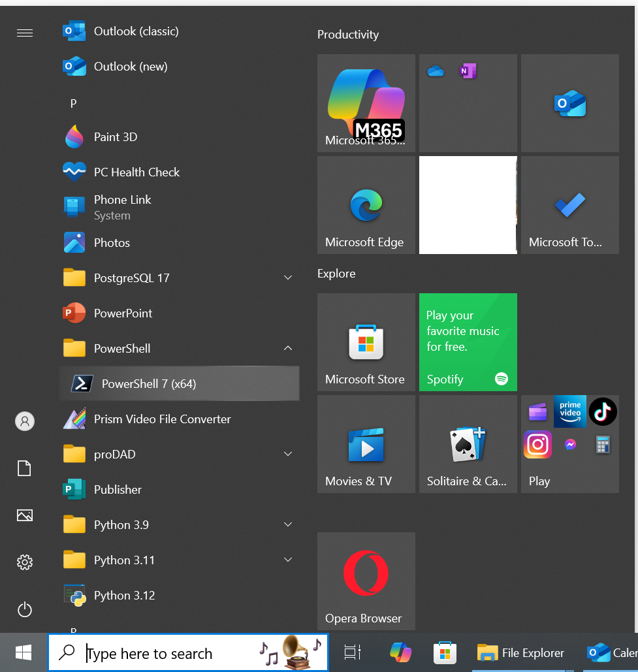The height and width of the screenshot is (672, 638).
Task: Click the Power button icon
Action: pyautogui.click(x=24, y=609)
